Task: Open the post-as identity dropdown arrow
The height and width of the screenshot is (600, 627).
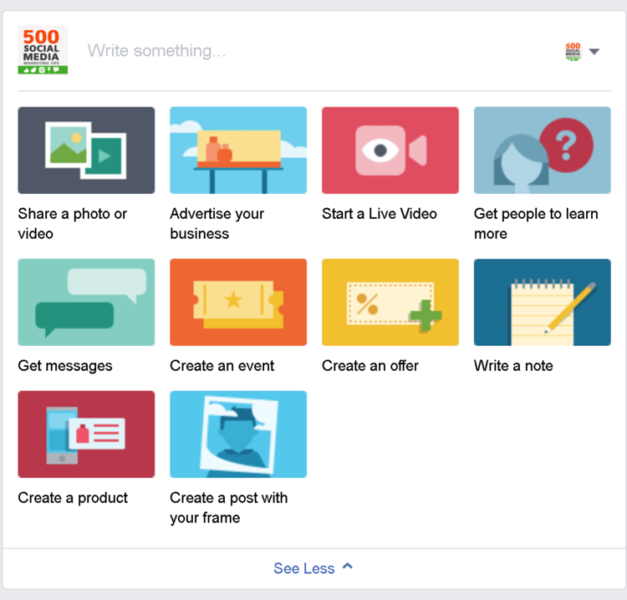Action: [594, 52]
